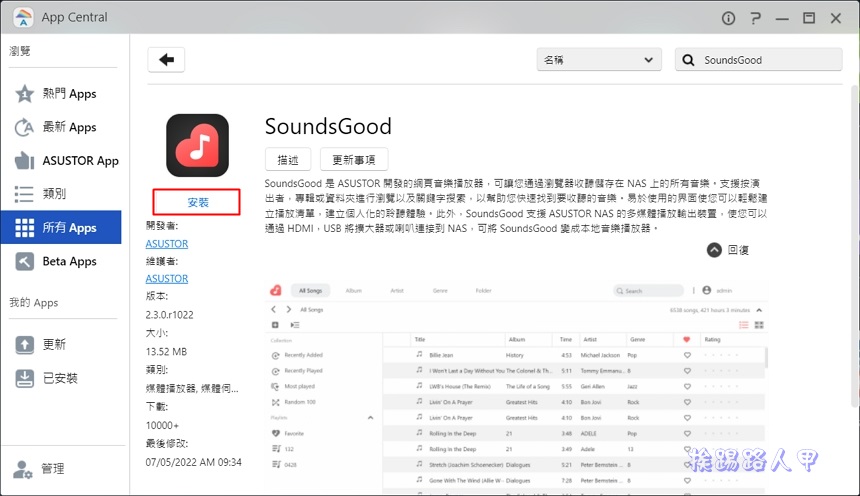860x496 pixels.
Task: Open the maintainer ASUSTOR link
Action: click(167, 279)
